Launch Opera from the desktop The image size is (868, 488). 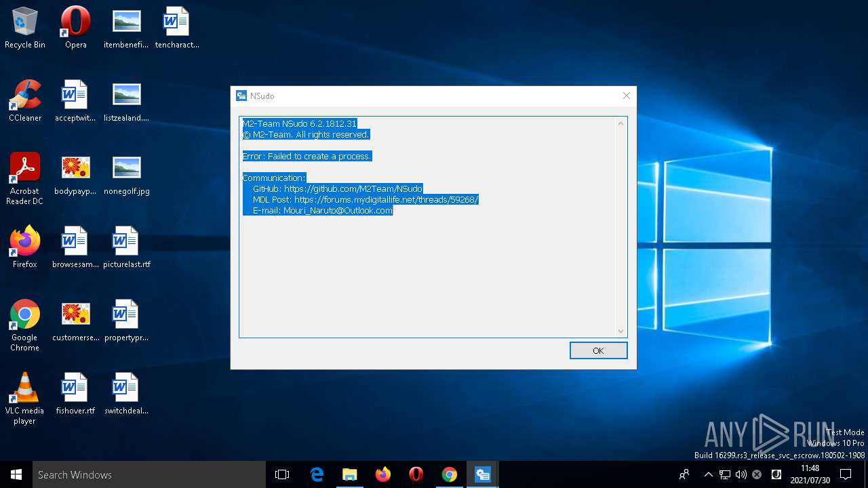click(x=75, y=28)
